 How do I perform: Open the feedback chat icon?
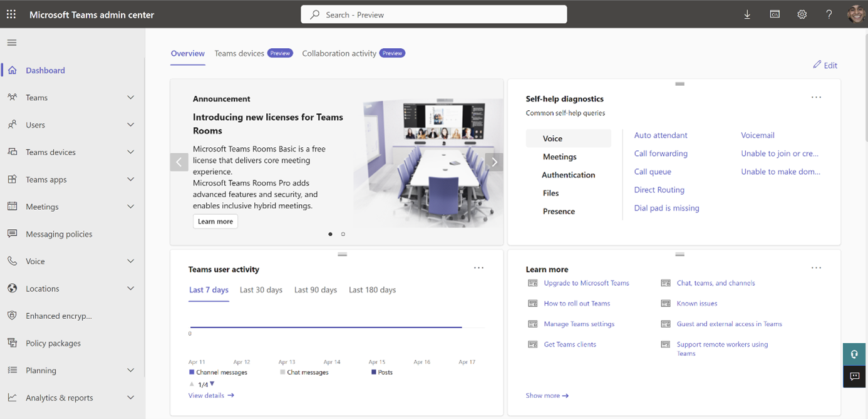point(854,376)
